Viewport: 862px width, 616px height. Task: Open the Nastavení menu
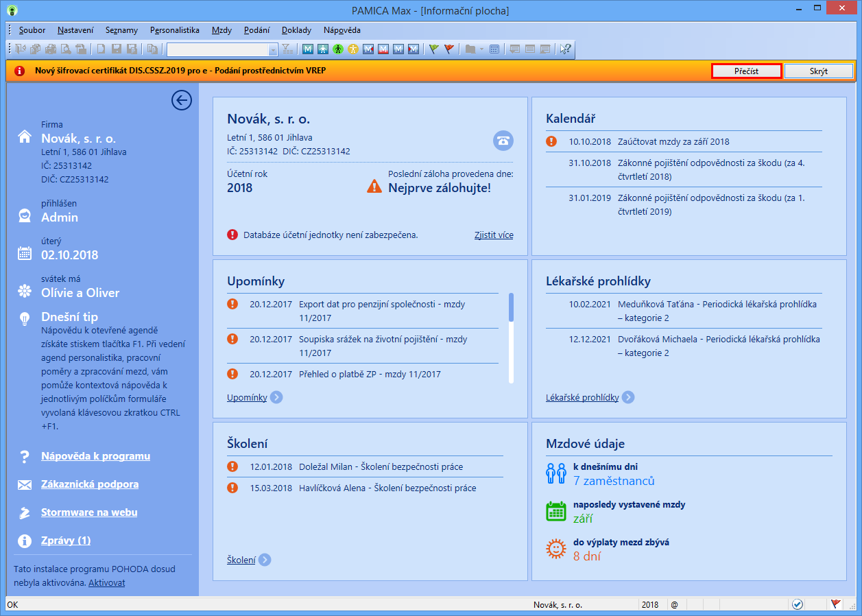(75, 30)
